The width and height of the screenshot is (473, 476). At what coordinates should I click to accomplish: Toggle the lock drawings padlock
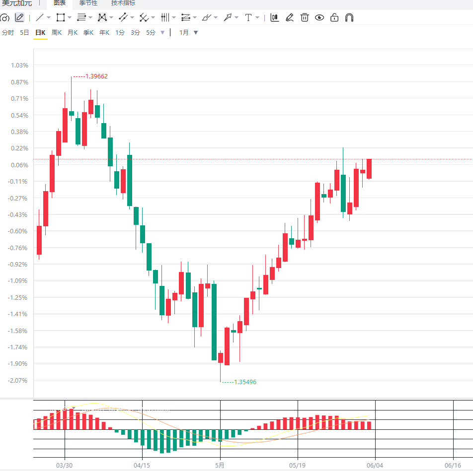point(334,17)
